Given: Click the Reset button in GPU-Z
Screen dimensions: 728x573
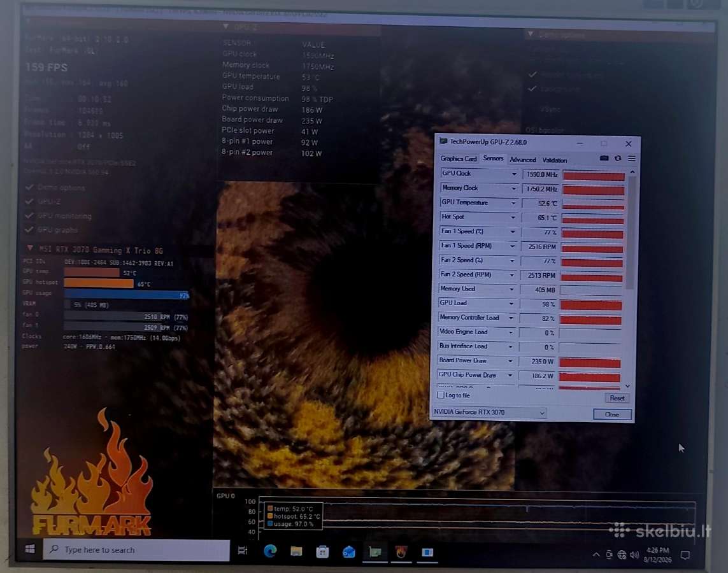Looking at the screenshot, I should [x=617, y=398].
